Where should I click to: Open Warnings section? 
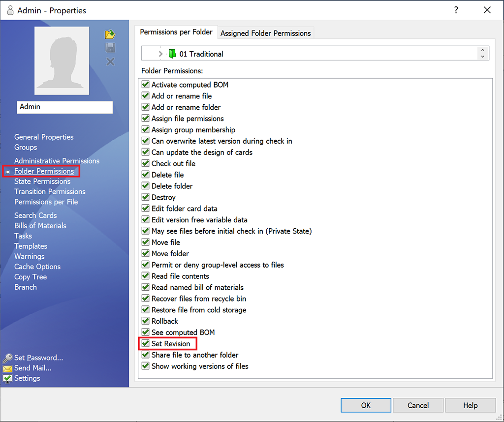point(29,256)
